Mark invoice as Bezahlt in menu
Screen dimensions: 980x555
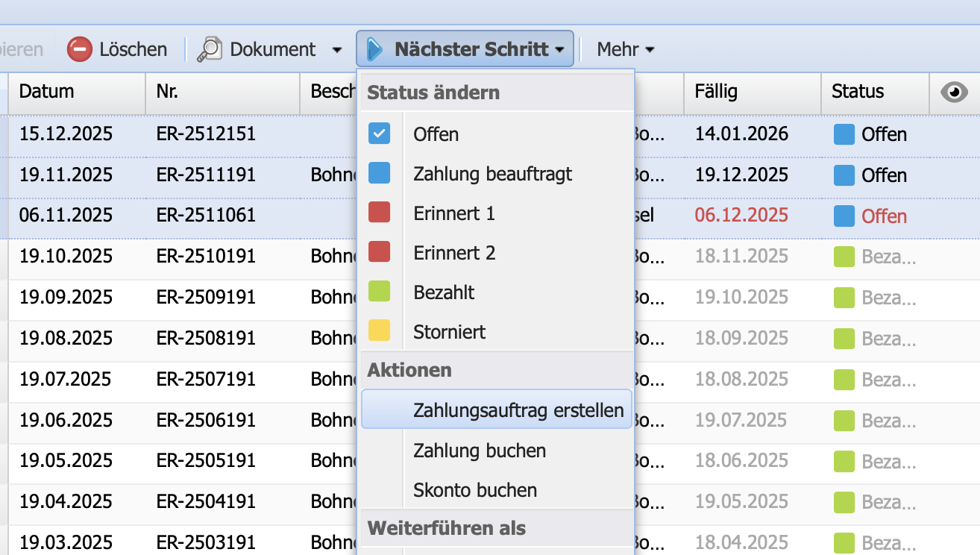444,292
